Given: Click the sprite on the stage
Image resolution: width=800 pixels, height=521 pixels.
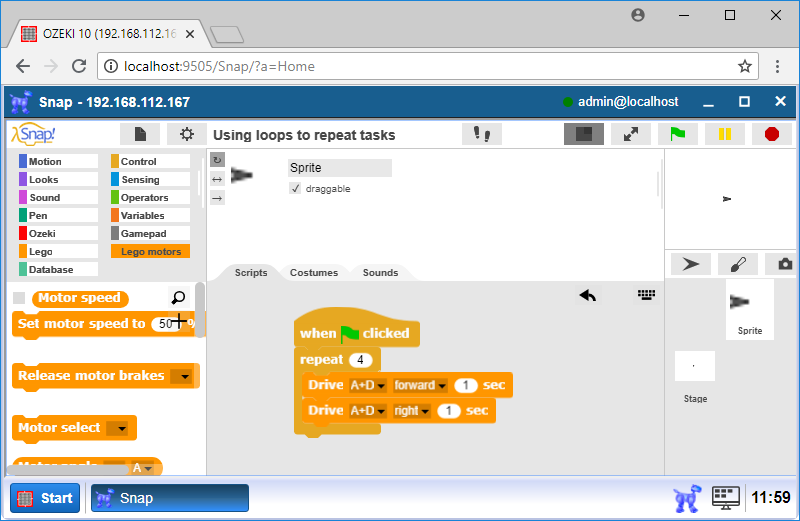Looking at the screenshot, I should [x=727, y=199].
